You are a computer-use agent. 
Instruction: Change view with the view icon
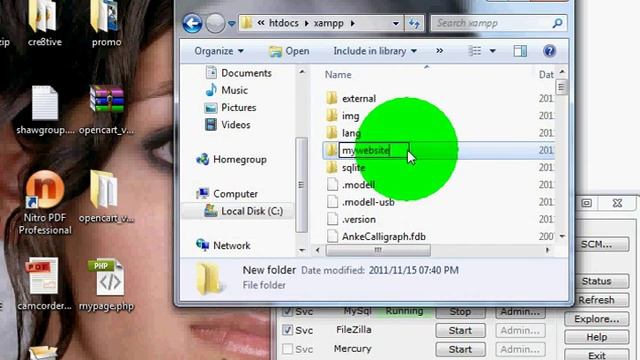click(x=474, y=51)
